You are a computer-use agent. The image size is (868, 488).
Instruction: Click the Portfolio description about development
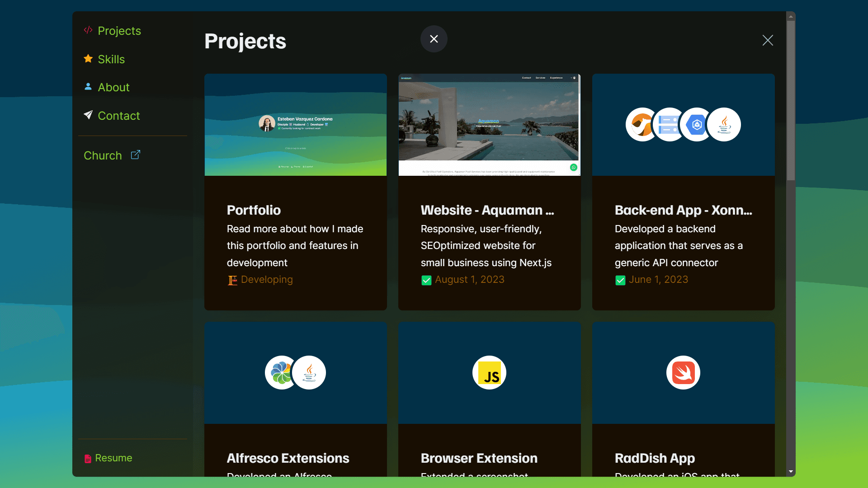tap(295, 246)
